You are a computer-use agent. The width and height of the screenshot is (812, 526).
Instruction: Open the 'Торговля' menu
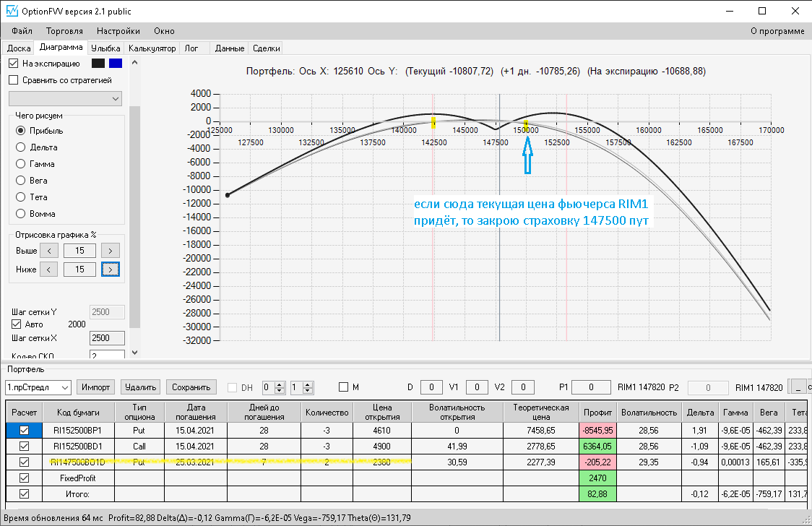tap(64, 31)
